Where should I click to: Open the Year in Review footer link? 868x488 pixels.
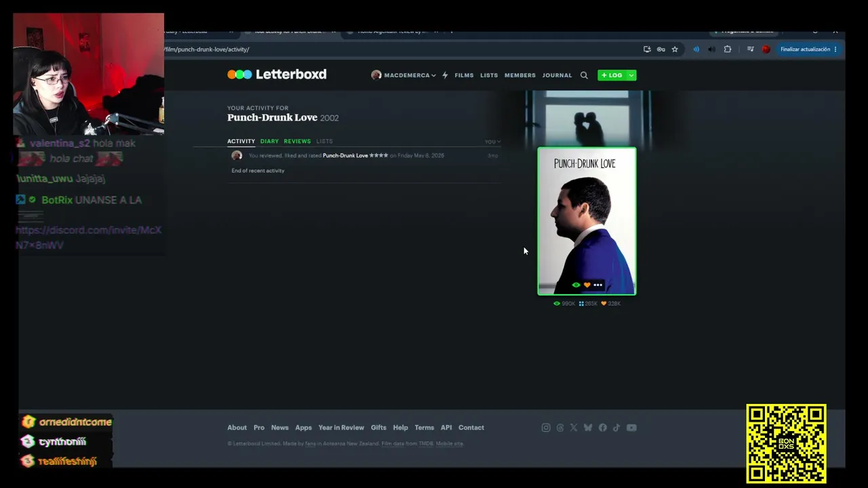click(x=341, y=428)
